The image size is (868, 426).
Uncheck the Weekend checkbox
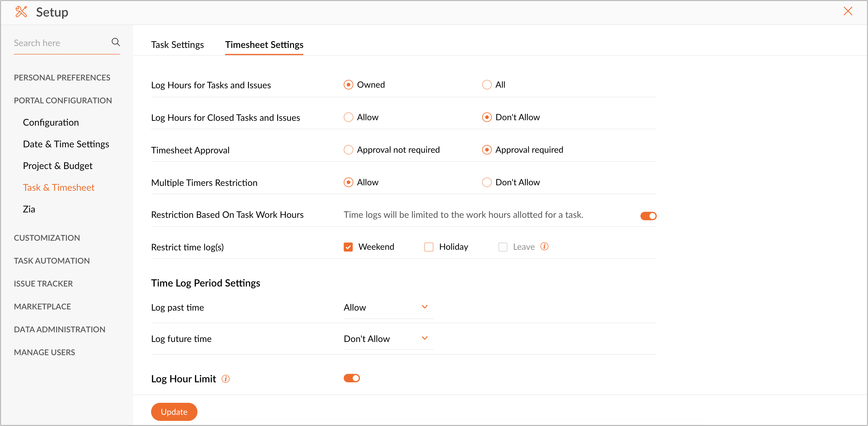(x=348, y=247)
